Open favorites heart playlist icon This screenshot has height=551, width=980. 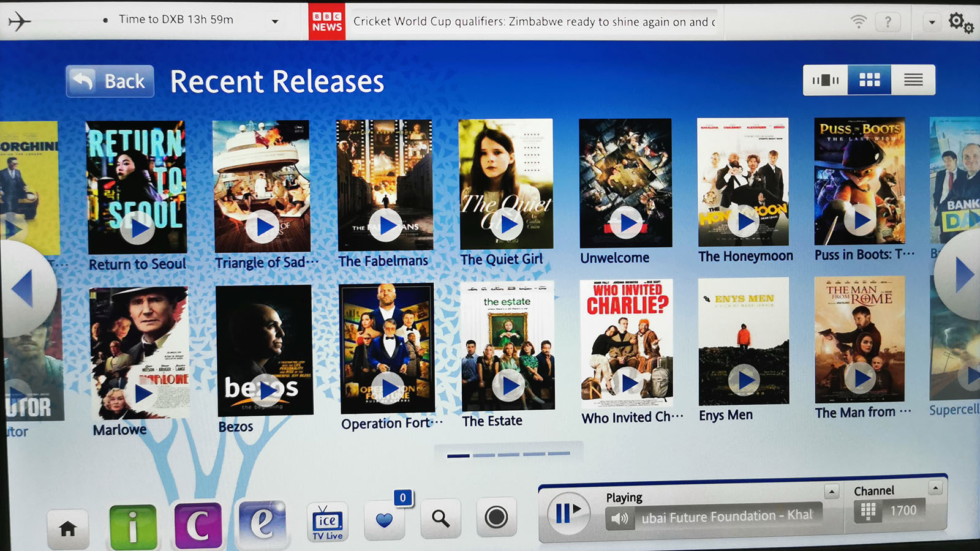point(384,520)
